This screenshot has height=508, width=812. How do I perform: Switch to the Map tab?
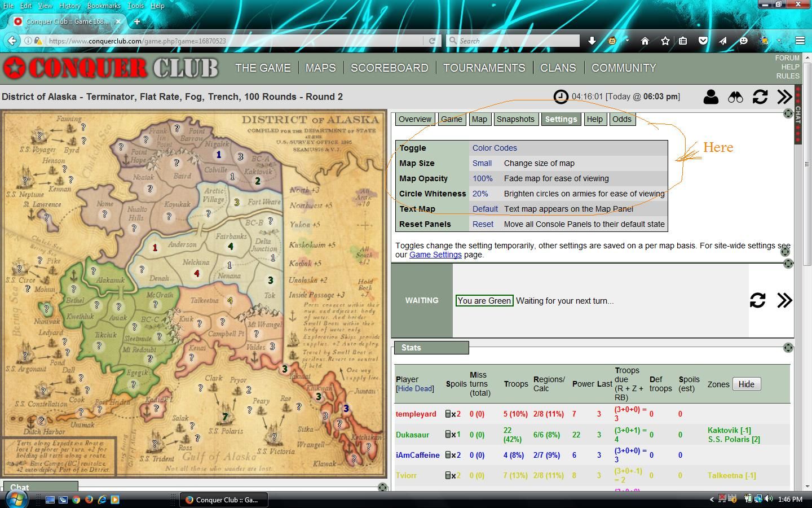(479, 119)
